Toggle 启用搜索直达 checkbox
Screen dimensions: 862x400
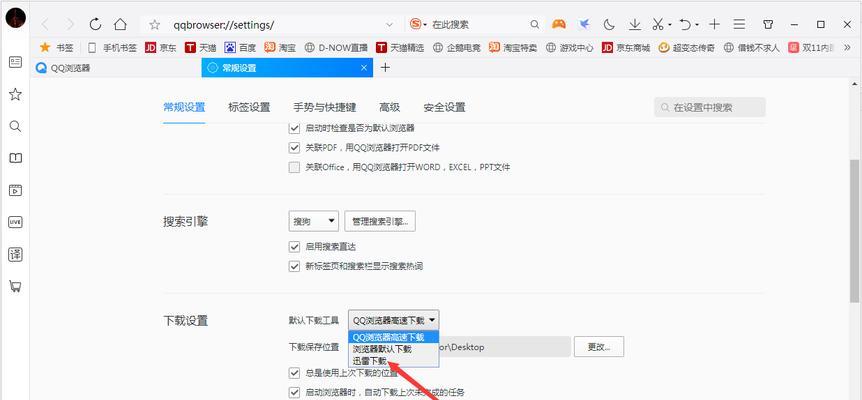coord(294,247)
